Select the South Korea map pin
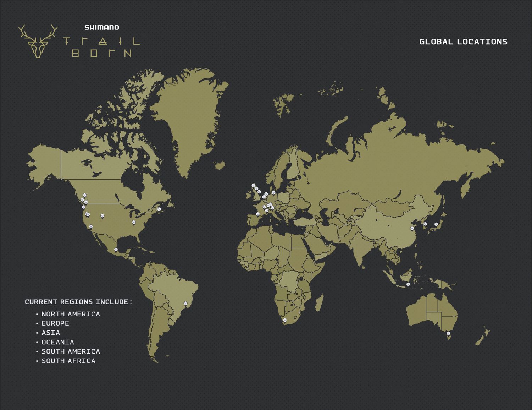The image size is (532, 410). 425,224
